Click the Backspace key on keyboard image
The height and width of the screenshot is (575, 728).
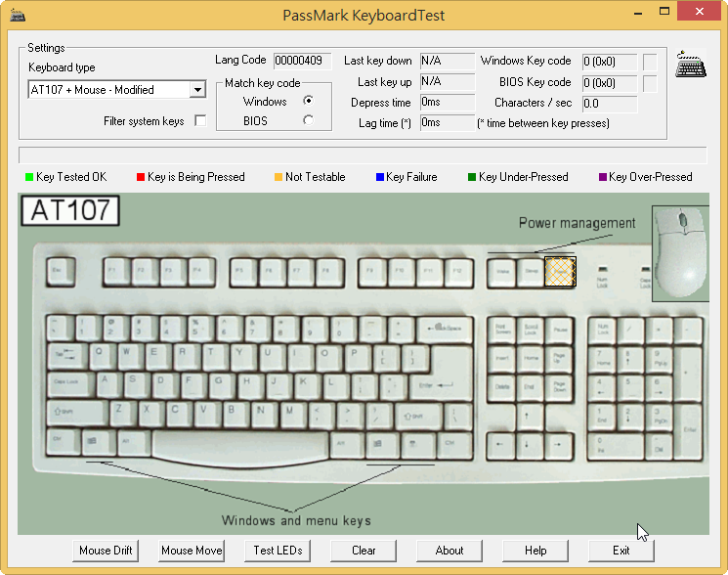pos(445,330)
